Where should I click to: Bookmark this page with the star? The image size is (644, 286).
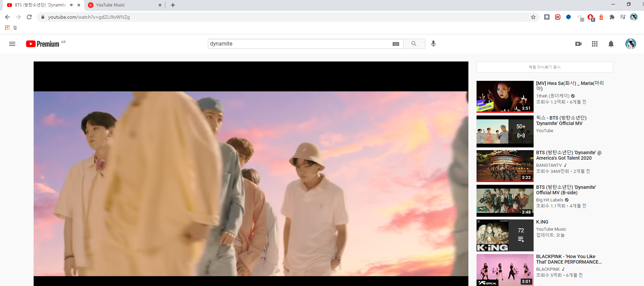coord(533,17)
